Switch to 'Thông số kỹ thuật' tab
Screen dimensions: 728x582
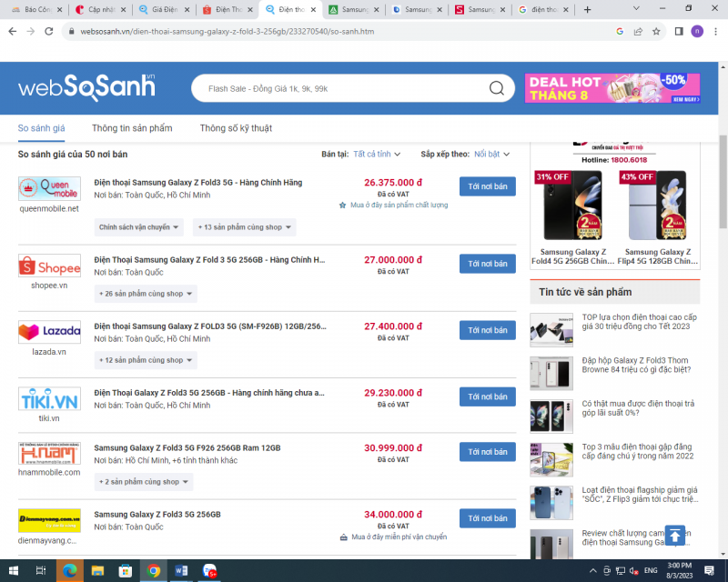(236, 128)
